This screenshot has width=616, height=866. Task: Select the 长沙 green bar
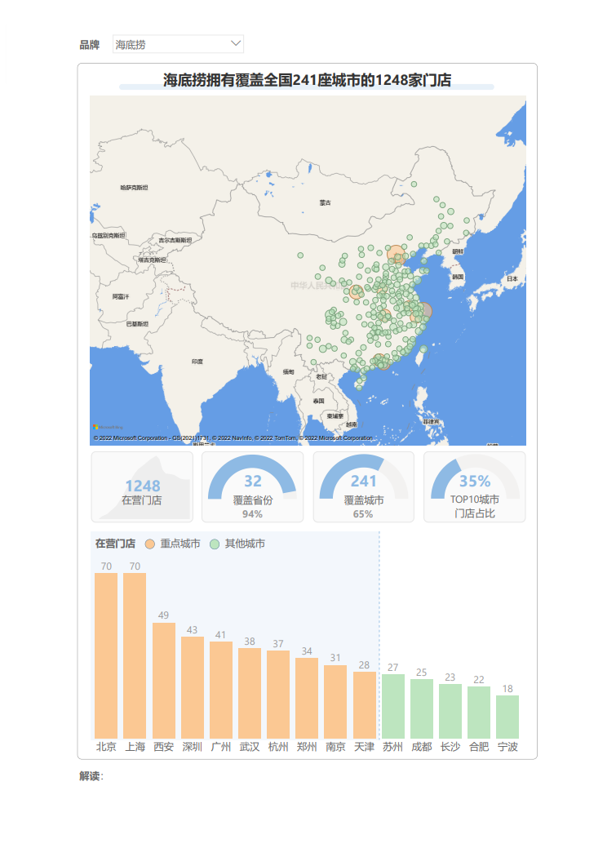450,712
